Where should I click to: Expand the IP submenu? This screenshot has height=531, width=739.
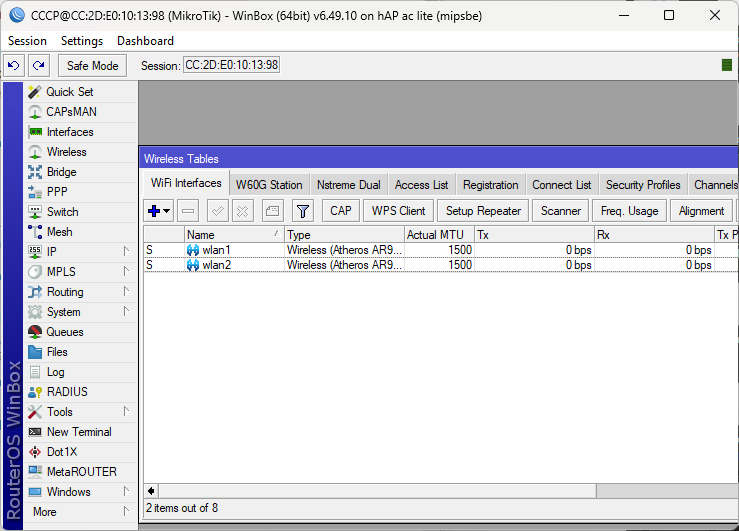click(81, 252)
